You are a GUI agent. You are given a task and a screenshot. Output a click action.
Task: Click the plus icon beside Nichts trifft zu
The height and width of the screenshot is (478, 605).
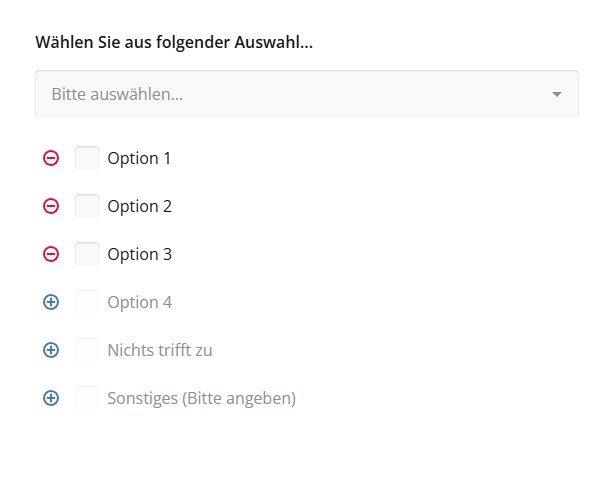[51, 350]
